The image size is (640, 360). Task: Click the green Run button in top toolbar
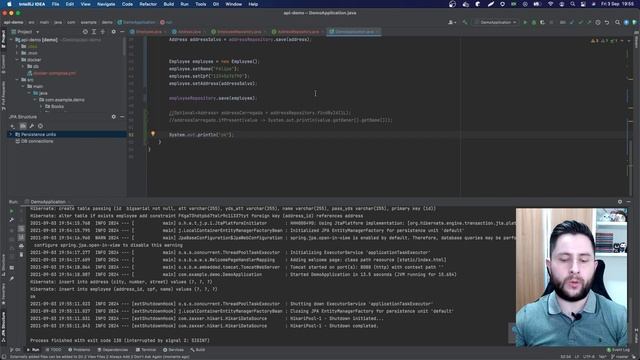[x=525, y=22]
